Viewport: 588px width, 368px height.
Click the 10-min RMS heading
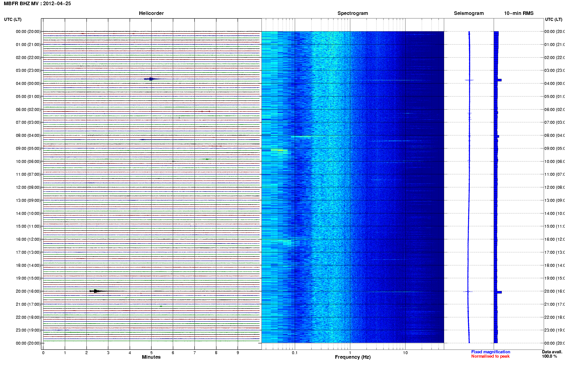519,13
